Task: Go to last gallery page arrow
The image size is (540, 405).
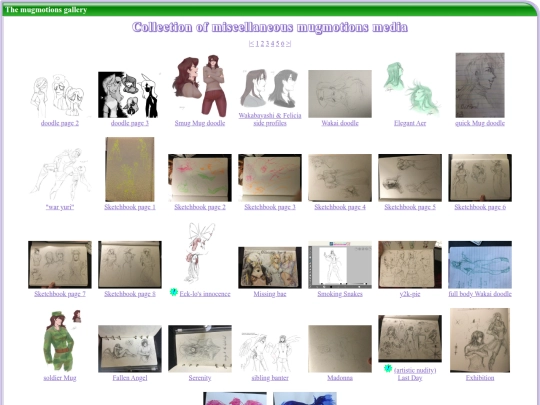Action: coord(289,43)
